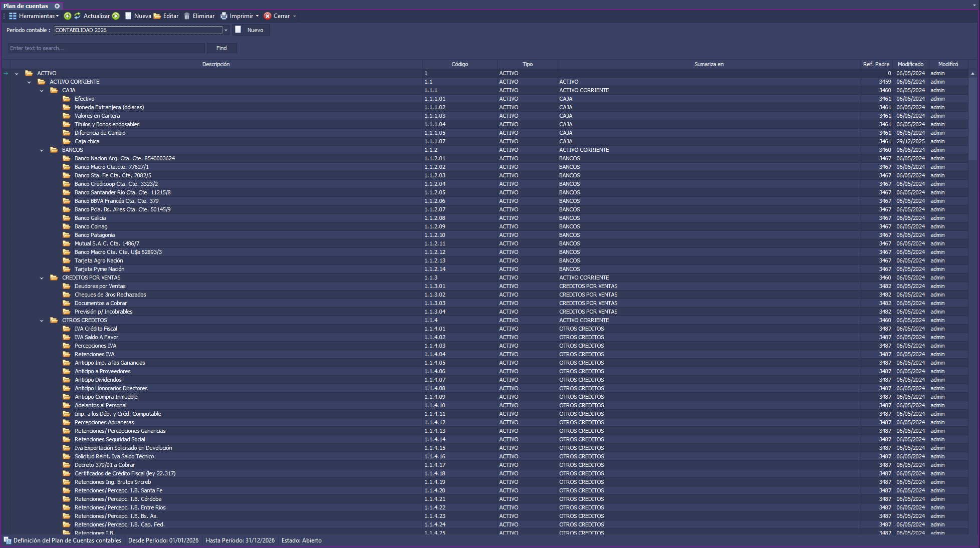Collapse the CAJA node
Screen dimensions: 980x548
(42, 91)
